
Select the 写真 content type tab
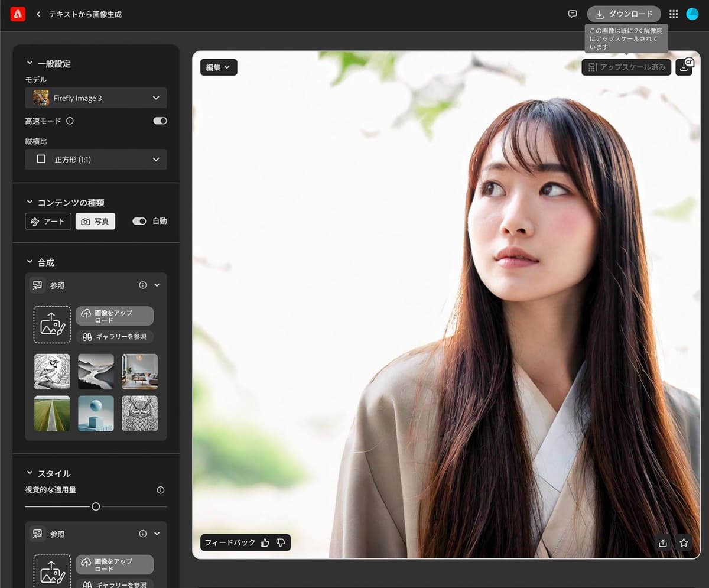[95, 221]
